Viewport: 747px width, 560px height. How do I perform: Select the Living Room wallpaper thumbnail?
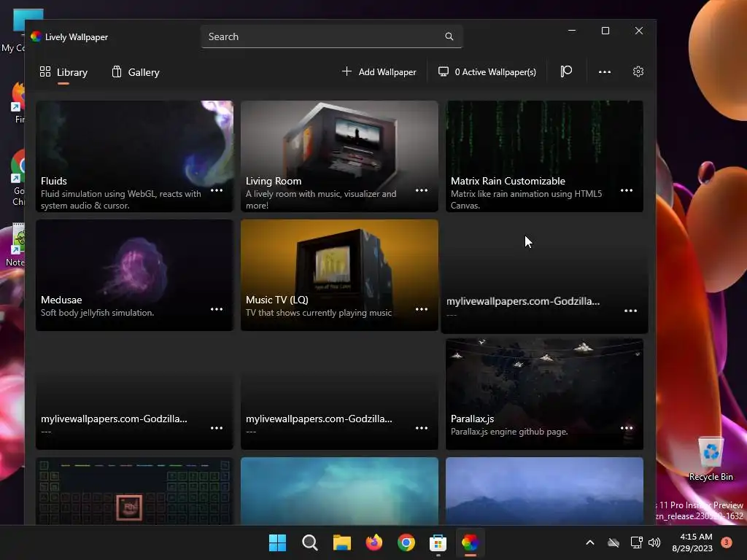point(339,156)
